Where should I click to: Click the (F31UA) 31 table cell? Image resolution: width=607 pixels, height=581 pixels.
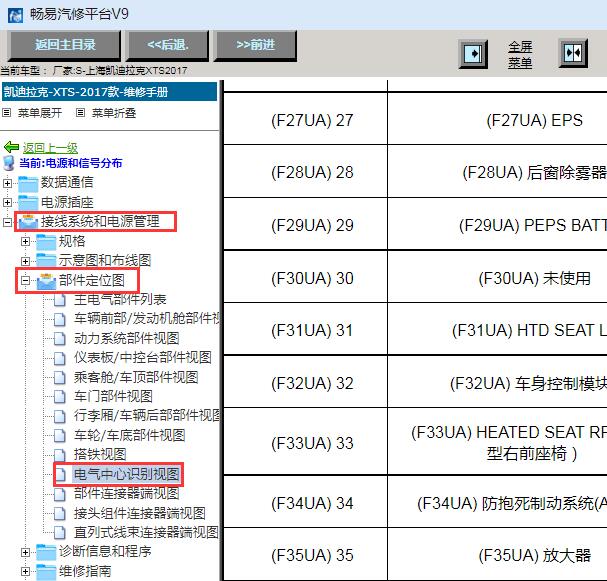pos(305,329)
